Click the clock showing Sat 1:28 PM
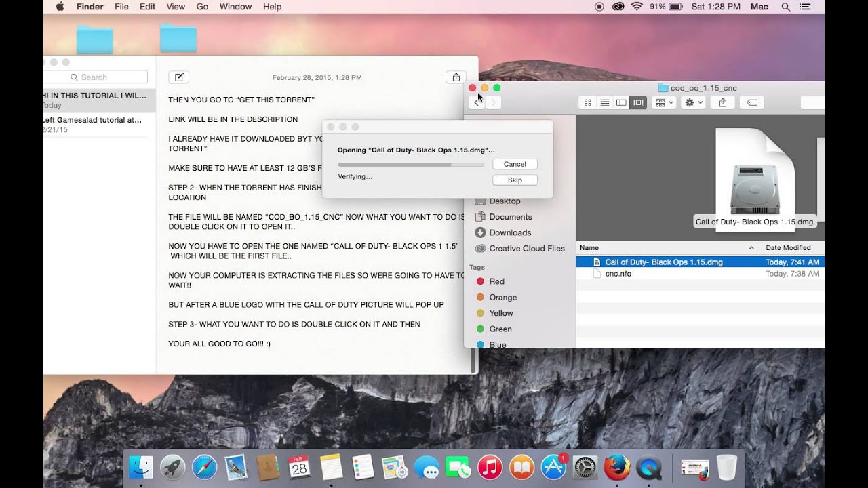Image resolution: width=868 pixels, height=488 pixels. click(715, 7)
